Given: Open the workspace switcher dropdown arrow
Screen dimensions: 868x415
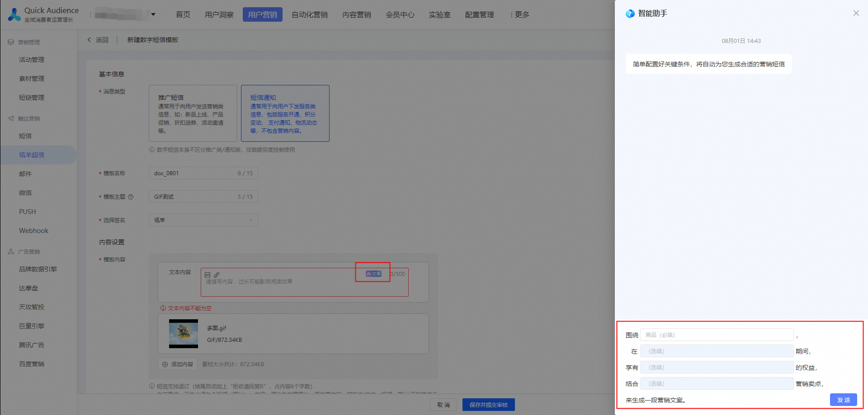Looking at the screenshot, I should [153, 14].
